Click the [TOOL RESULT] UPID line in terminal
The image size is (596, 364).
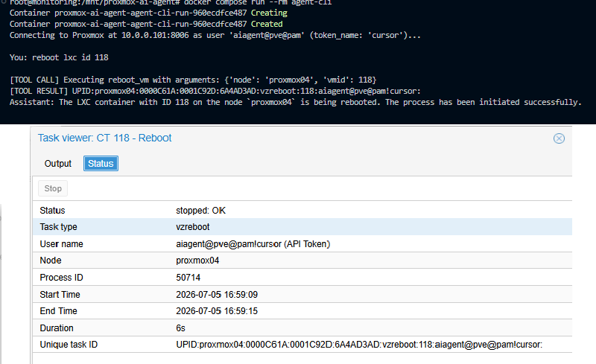tap(215, 92)
